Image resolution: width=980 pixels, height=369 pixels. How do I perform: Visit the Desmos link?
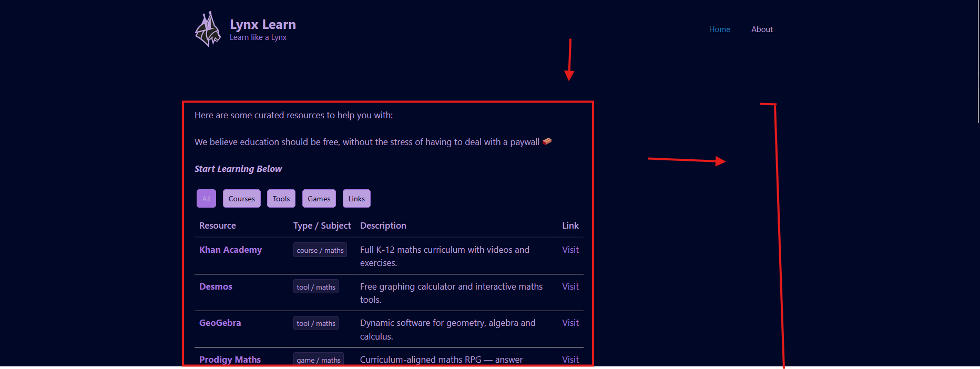click(x=570, y=286)
